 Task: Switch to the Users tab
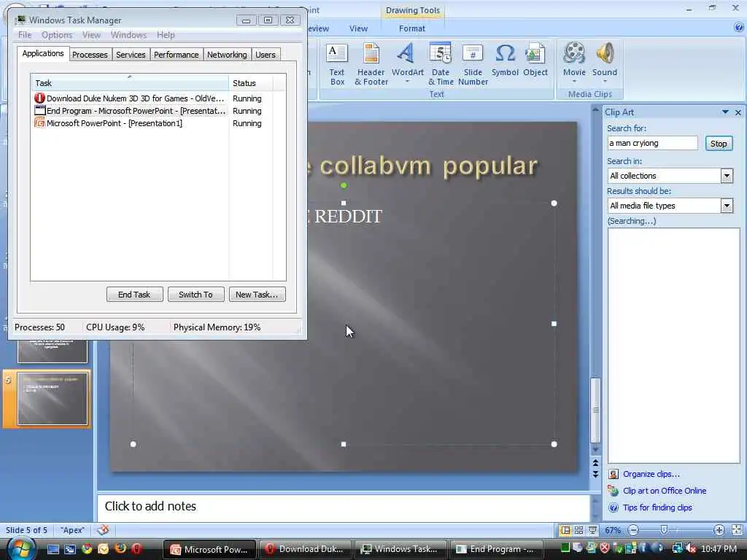[x=266, y=55]
